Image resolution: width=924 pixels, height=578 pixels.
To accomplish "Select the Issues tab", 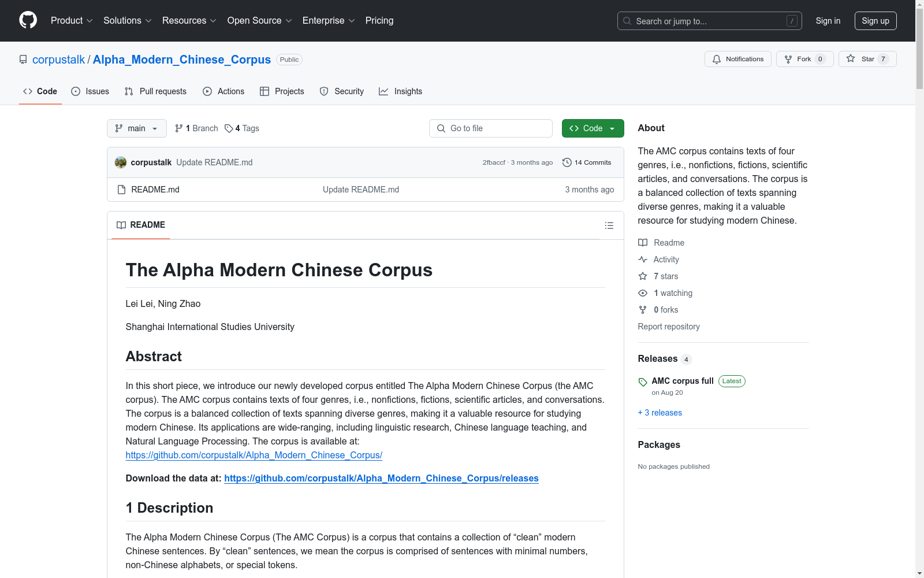I will [x=90, y=91].
